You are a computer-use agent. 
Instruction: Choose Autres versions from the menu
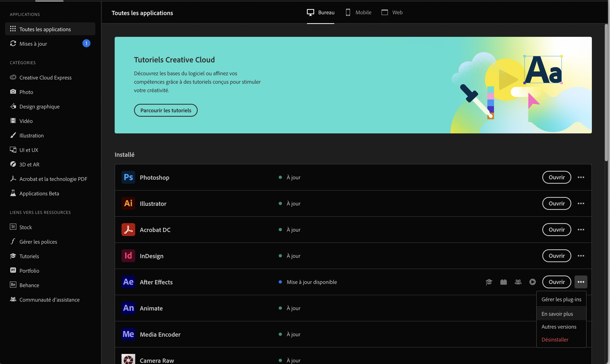click(x=559, y=327)
